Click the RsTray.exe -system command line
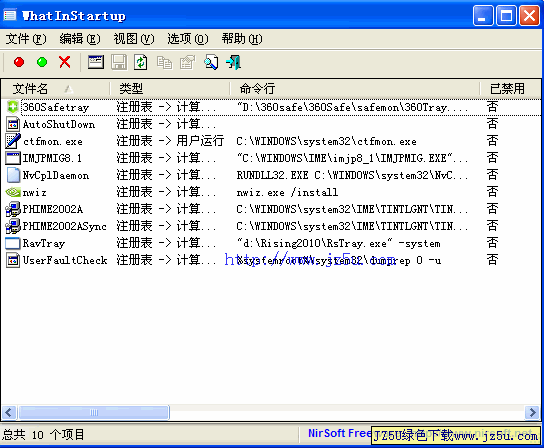544x448 pixels. click(x=339, y=244)
